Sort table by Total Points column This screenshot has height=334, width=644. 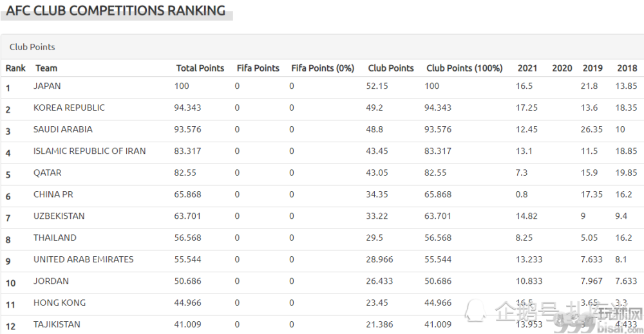(x=200, y=68)
